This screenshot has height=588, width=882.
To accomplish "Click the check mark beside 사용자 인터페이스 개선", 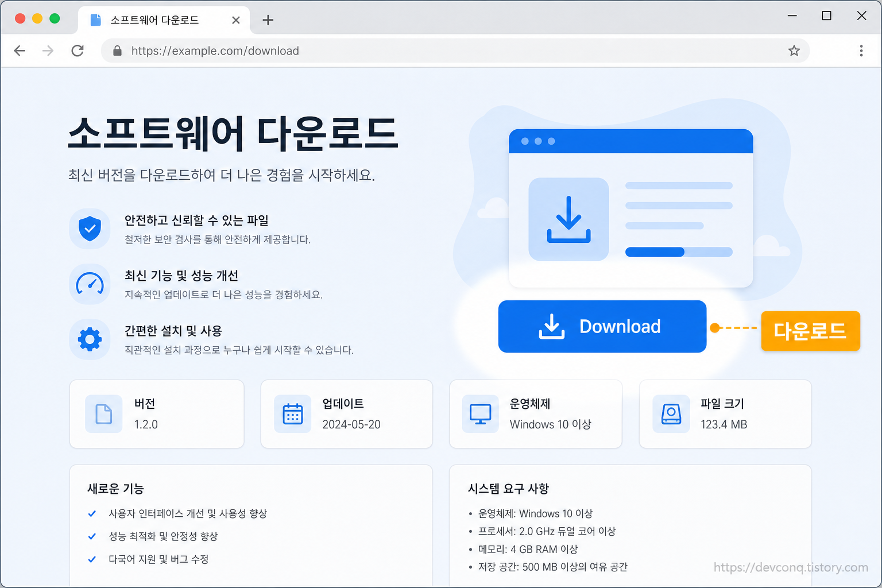I will [92, 513].
